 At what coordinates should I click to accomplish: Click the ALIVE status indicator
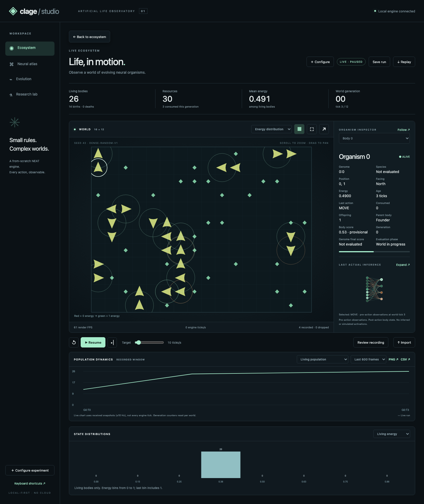pos(404,157)
